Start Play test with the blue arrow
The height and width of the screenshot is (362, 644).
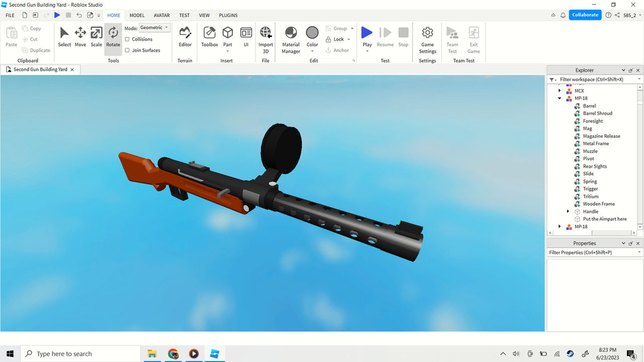point(367,33)
